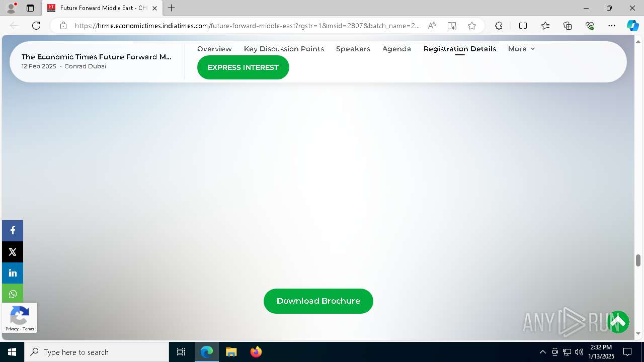Expand the More navigation dropdown
Image resolution: width=644 pixels, height=362 pixels.
click(521, 49)
